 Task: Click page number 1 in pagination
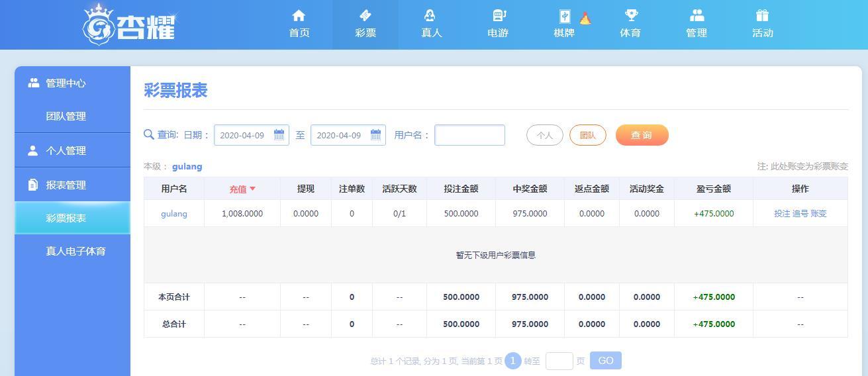pyautogui.click(x=512, y=361)
